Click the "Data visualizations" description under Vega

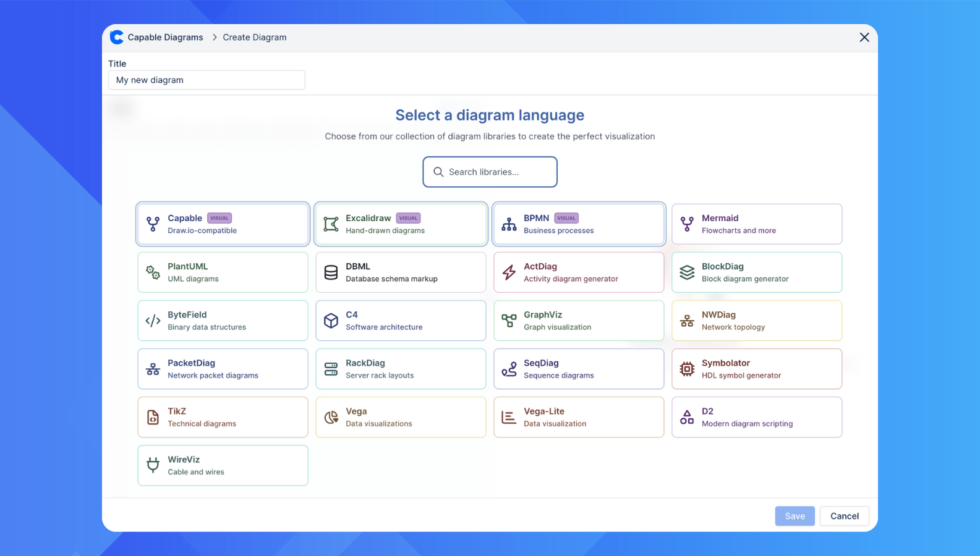coord(379,423)
